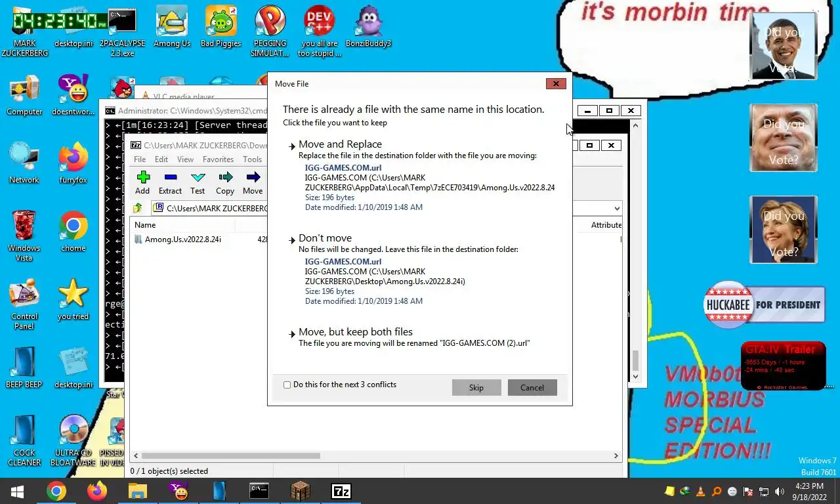840x504 pixels.
Task: Open the ULTRA CD BLOATWARE desktop icon
Action: pyautogui.click(x=73, y=441)
